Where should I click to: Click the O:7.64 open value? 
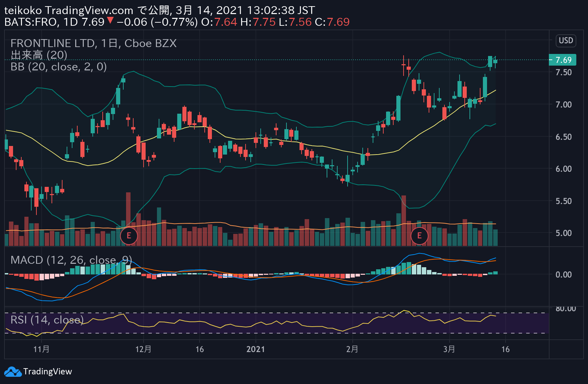click(219, 22)
